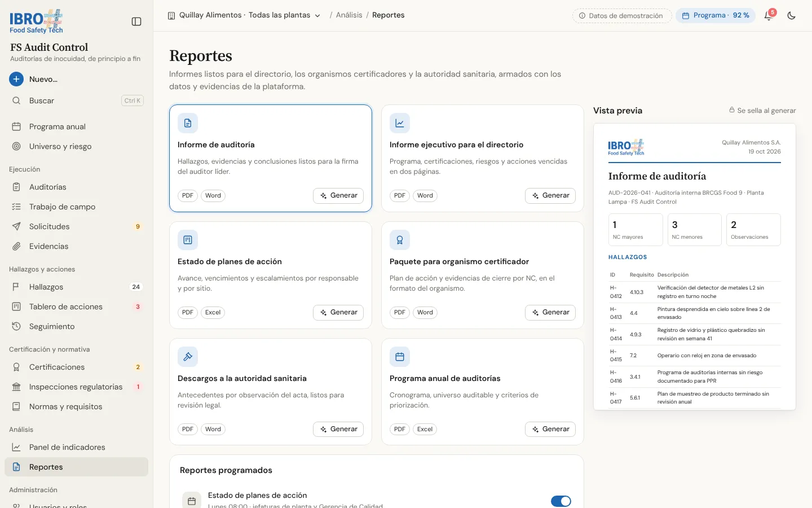The height and width of the screenshot is (508, 812).
Task: Generate the Informe ejecutivo para el directorio
Action: [x=550, y=195]
